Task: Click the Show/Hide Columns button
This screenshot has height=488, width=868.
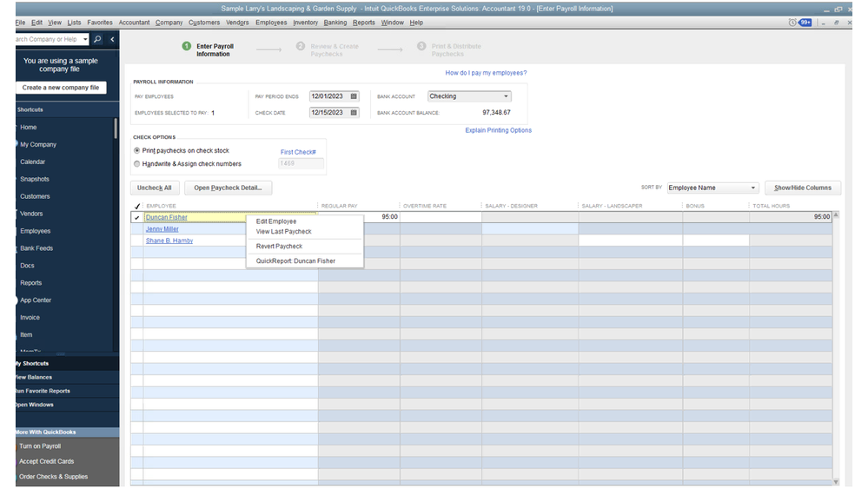Action: pos(803,188)
